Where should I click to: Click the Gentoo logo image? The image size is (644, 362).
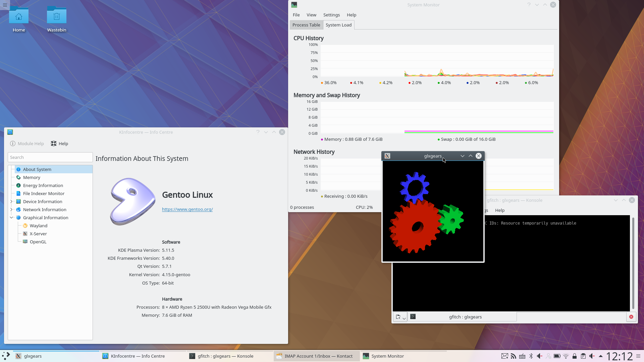pyautogui.click(x=133, y=201)
